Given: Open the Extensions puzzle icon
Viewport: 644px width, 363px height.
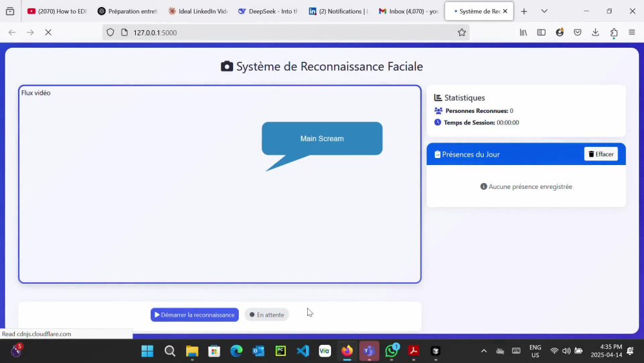Looking at the screenshot, I should click(x=614, y=32).
